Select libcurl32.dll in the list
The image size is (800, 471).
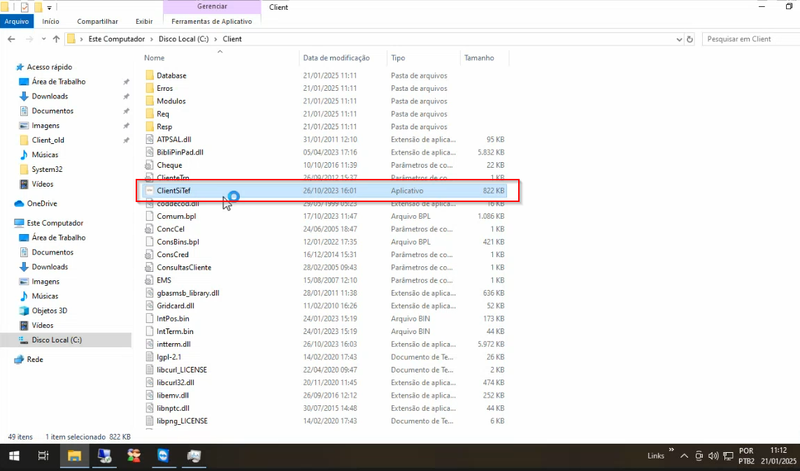coord(176,382)
